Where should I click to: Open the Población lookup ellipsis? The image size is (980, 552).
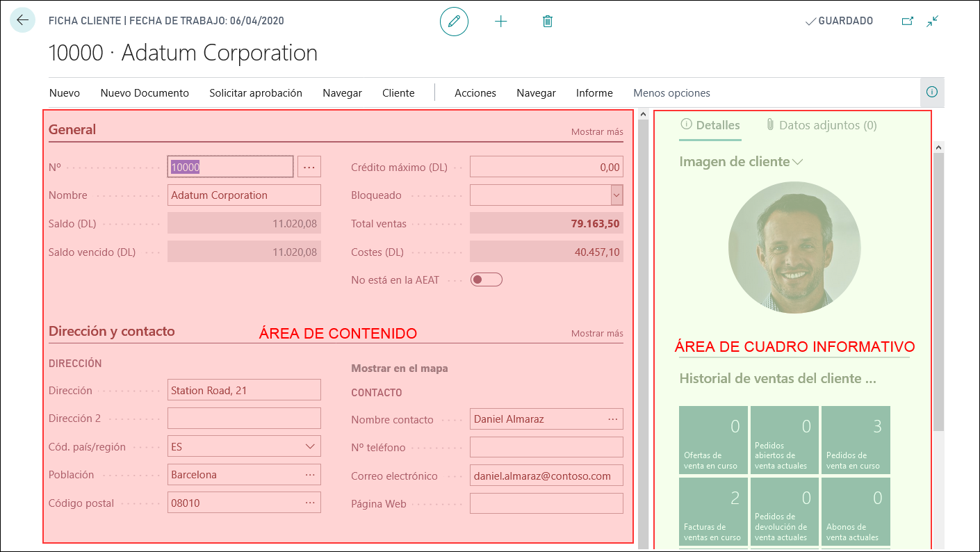tap(310, 475)
